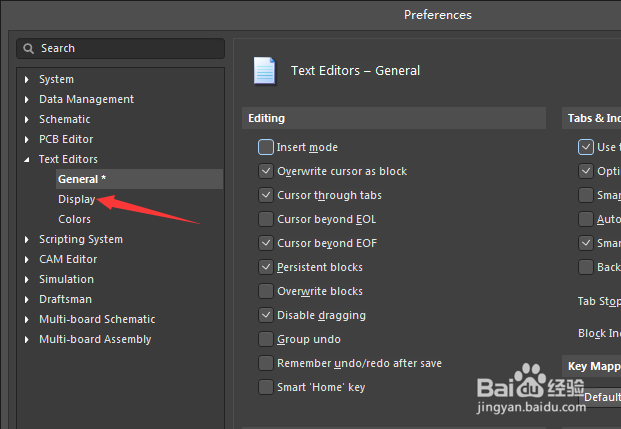The height and width of the screenshot is (429, 621).
Task: Click the Text Editors document icon
Action: click(x=265, y=71)
